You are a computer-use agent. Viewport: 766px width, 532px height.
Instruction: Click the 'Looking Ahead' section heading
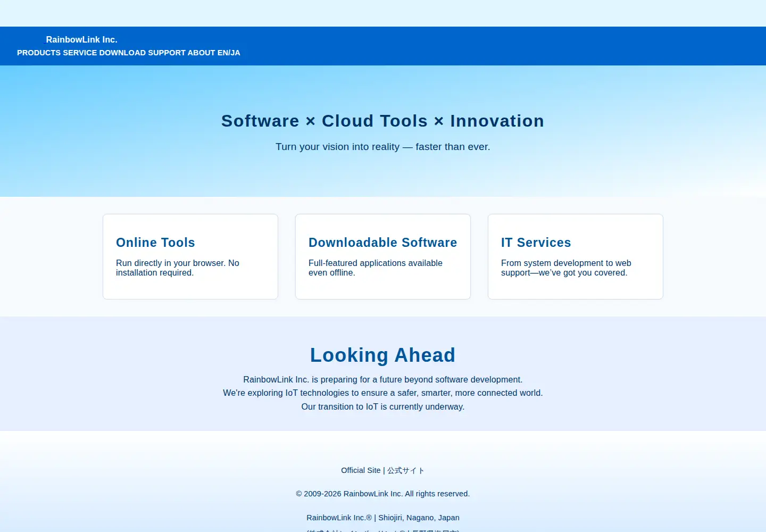point(383,355)
